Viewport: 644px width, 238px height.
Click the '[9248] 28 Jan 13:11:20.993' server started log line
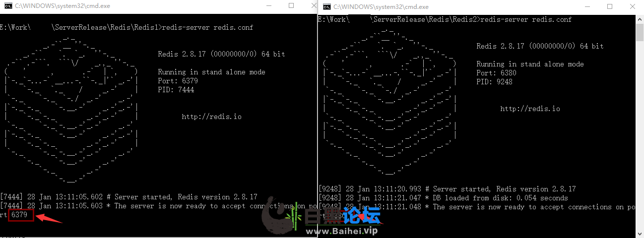click(x=447, y=189)
